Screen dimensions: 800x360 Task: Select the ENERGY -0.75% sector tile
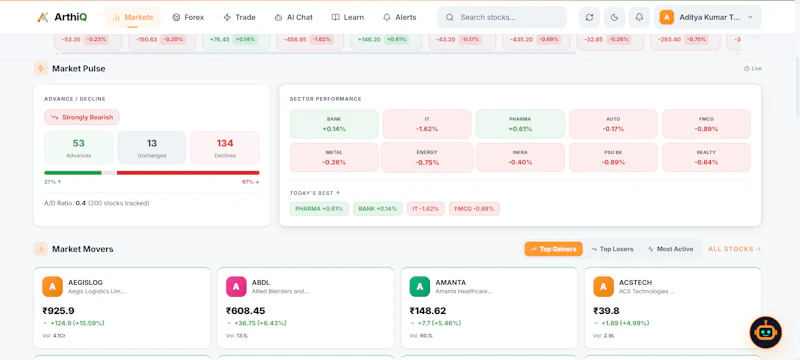point(427,157)
